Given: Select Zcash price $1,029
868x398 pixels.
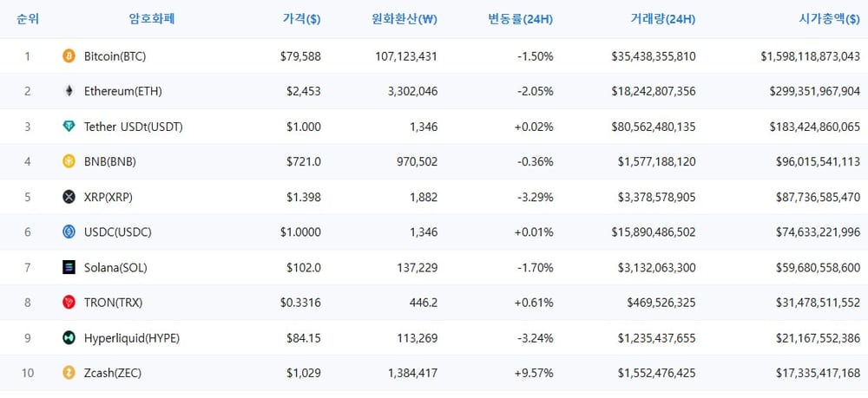Looking at the screenshot, I should click(303, 373).
